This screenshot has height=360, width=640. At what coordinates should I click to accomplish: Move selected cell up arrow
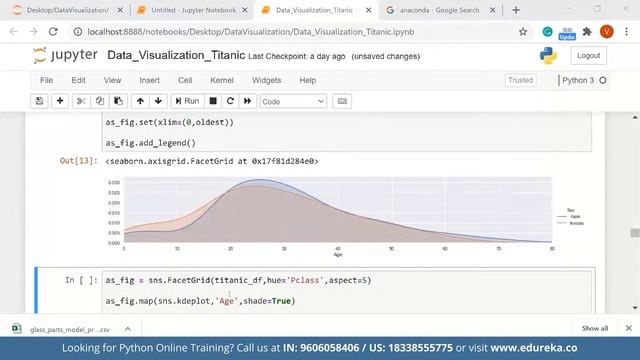click(x=140, y=101)
